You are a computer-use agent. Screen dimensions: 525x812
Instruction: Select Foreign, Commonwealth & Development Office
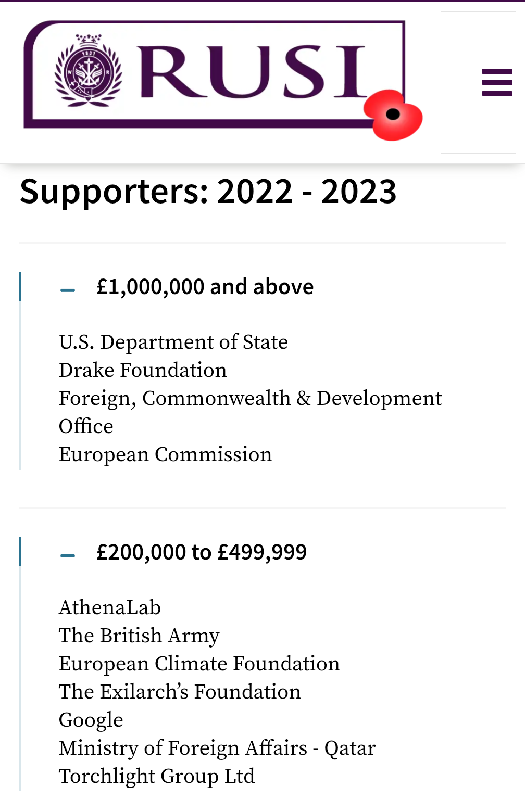[250, 399]
